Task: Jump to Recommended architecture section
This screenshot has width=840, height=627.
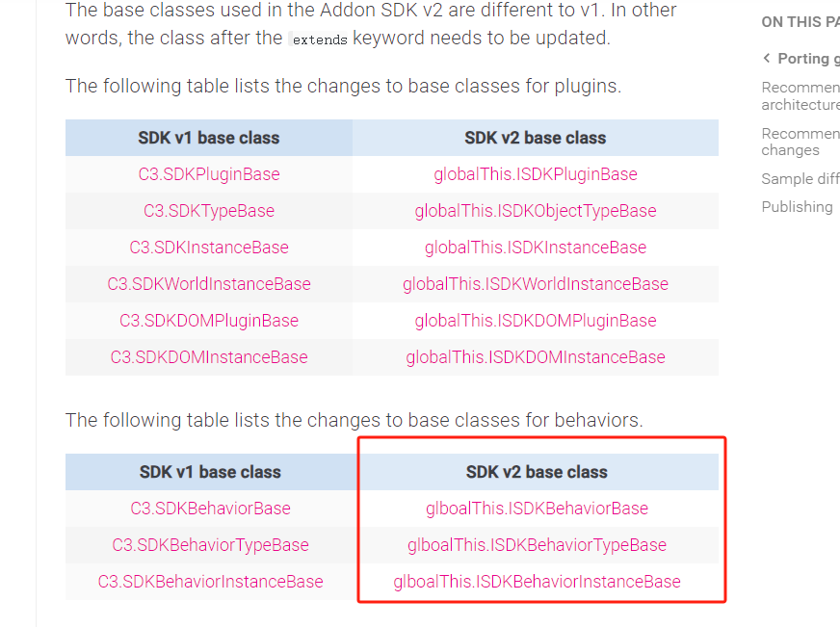Action: coord(801,96)
